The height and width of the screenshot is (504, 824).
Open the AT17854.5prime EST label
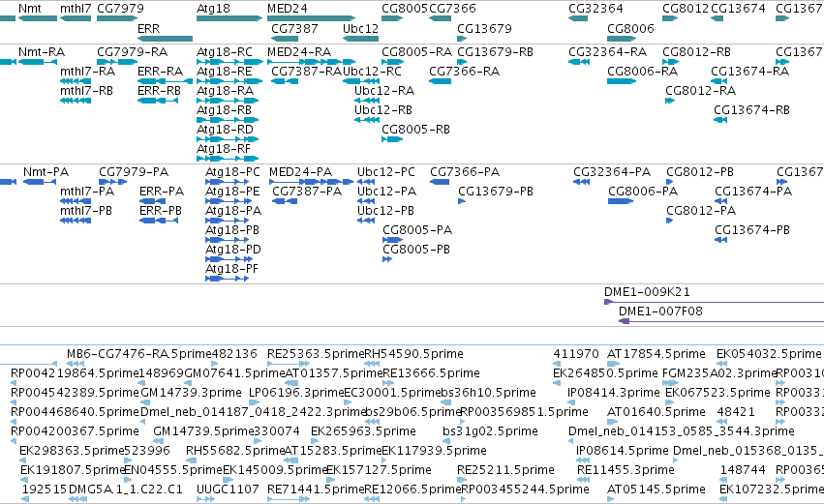pos(656,354)
